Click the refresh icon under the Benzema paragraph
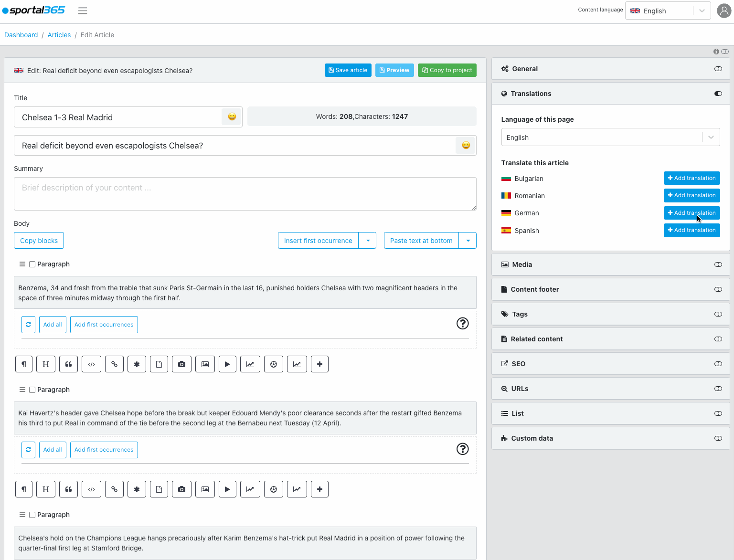Viewport: 734px width, 560px height. click(x=28, y=325)
